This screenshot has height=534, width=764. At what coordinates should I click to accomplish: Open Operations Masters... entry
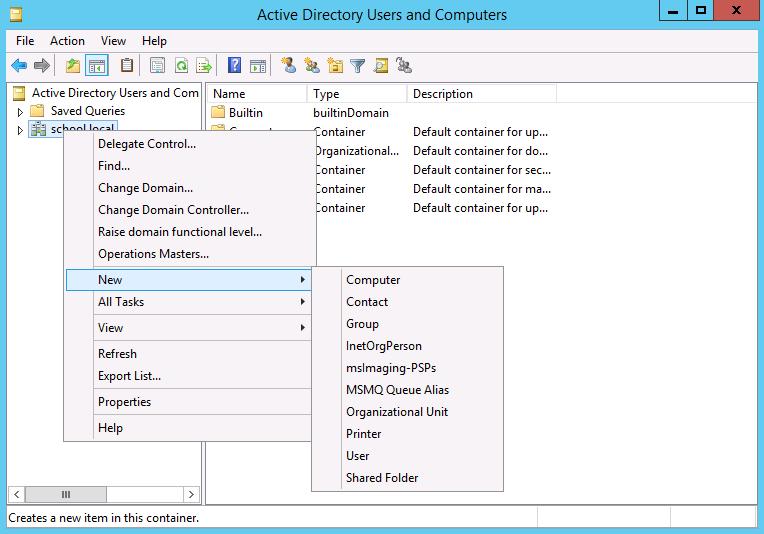tap(188, 254)
